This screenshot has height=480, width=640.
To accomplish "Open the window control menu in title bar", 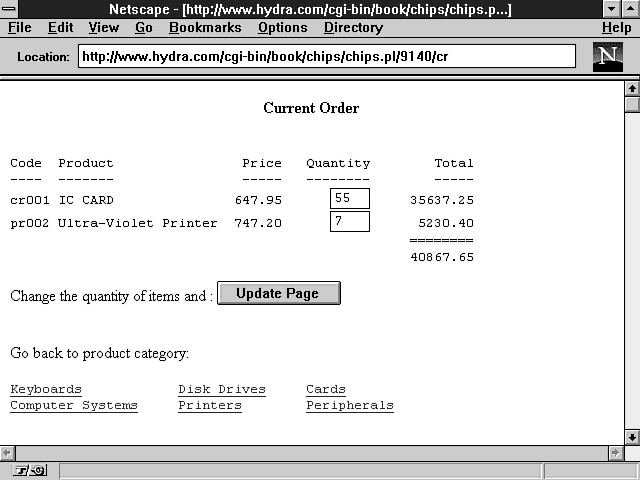I will coord(11,9).
